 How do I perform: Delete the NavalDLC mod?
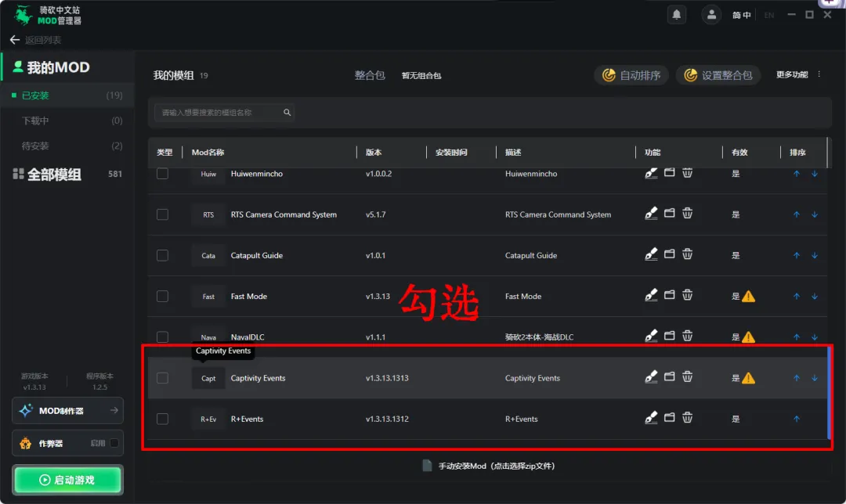coord(688,336)
